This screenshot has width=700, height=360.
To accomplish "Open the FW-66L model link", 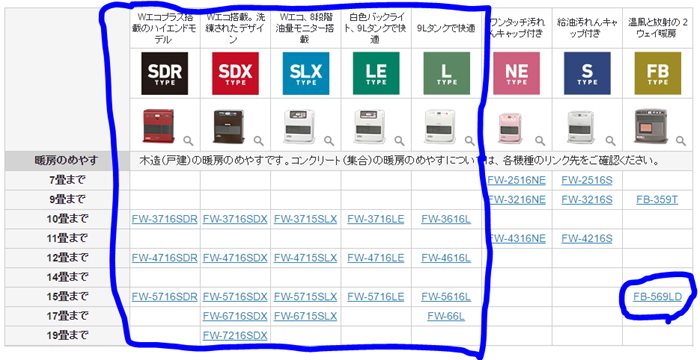I will [x=446, y=316].
